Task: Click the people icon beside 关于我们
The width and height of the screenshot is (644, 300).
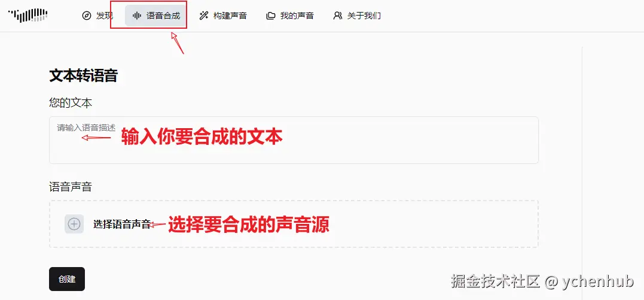Action: tap(338, 16)
